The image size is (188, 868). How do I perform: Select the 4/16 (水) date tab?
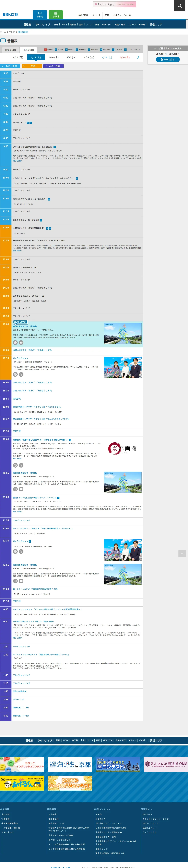tap(54, 58)
